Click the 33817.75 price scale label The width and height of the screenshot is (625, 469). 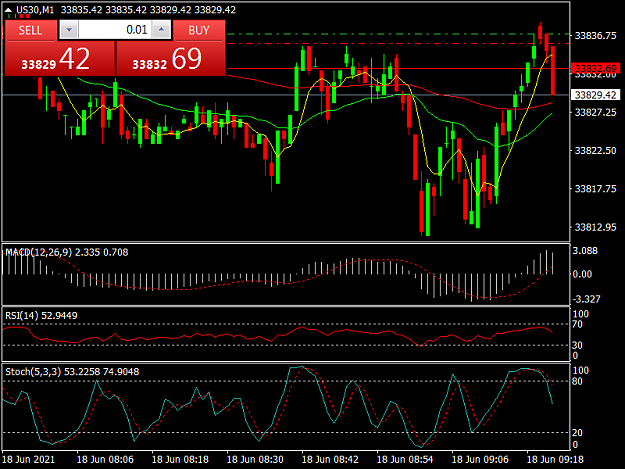point(596,189)
